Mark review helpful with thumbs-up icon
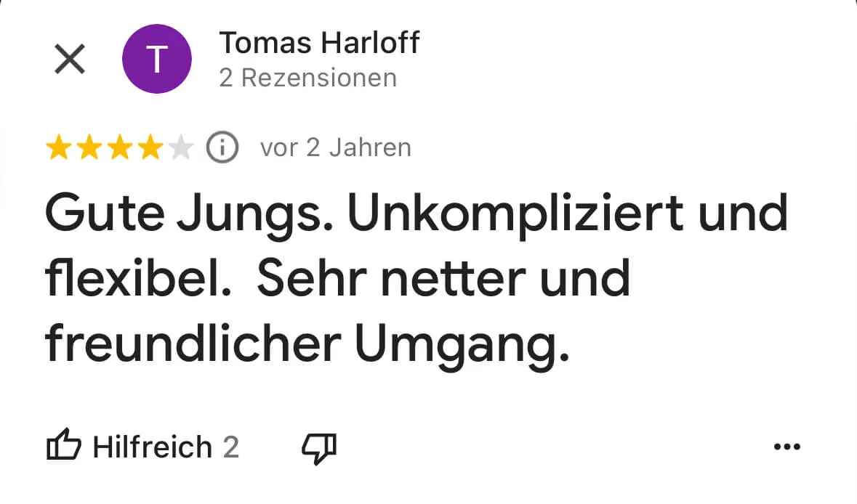Image resolution: width=857 pixels, height=504 pixels. click(x=63, y=444)
